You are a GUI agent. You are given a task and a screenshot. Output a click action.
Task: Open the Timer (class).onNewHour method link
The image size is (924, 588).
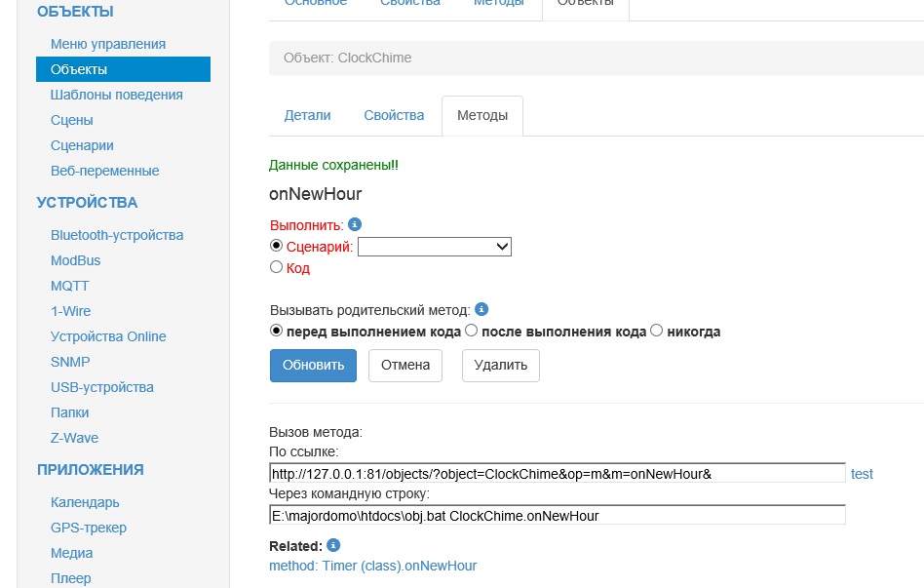pyautogui.click(x=372, y=566)
